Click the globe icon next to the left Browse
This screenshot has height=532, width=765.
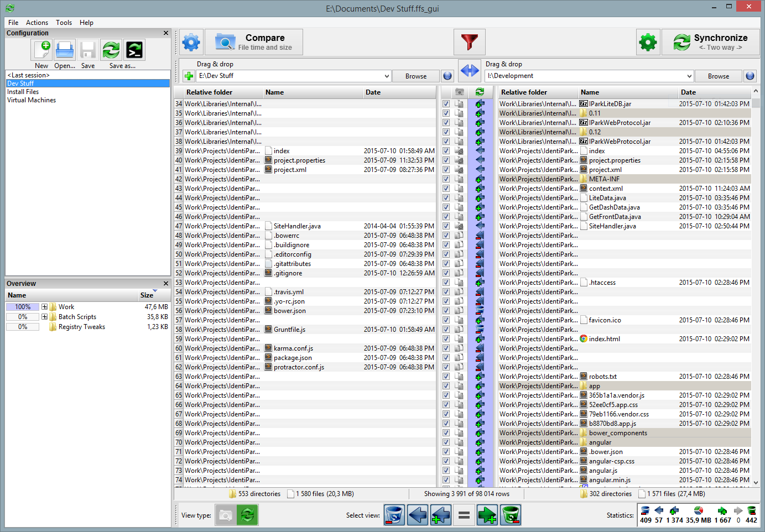pos(447,76)
